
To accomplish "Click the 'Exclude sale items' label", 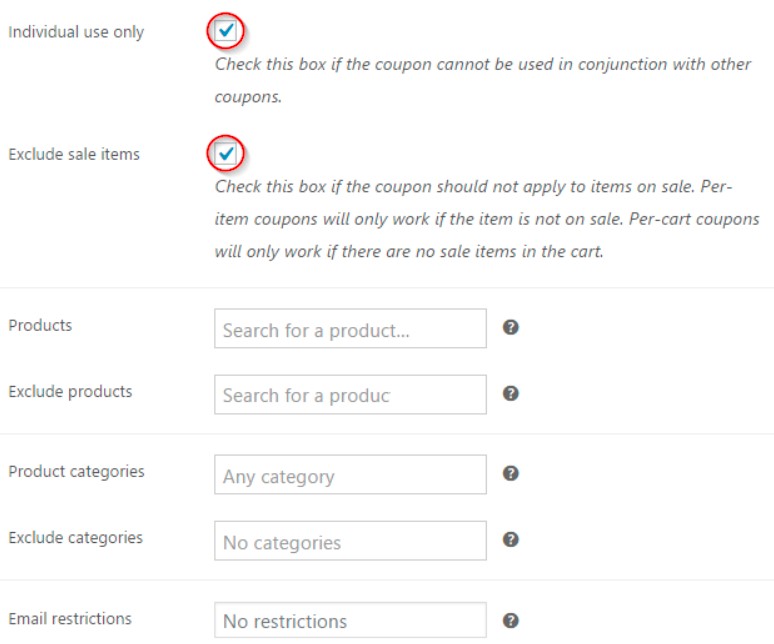I will (74, 154).
